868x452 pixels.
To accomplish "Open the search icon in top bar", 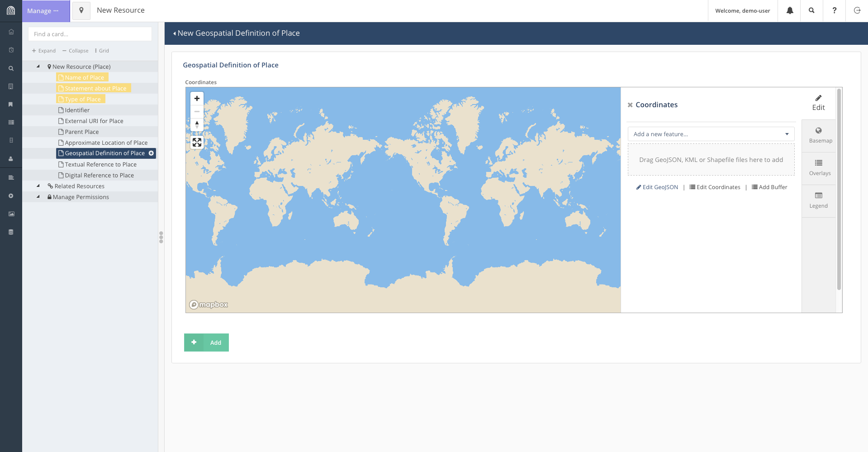I will coord(811,11).
